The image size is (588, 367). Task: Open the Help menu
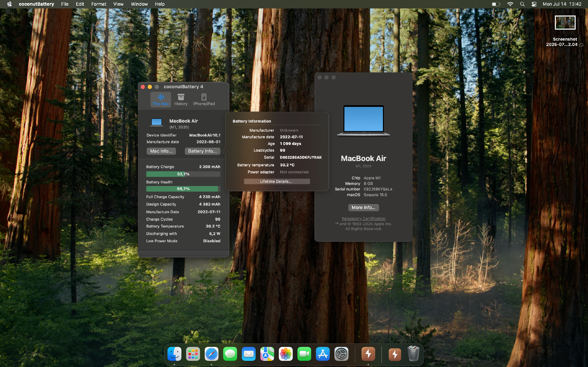point(160,4)
